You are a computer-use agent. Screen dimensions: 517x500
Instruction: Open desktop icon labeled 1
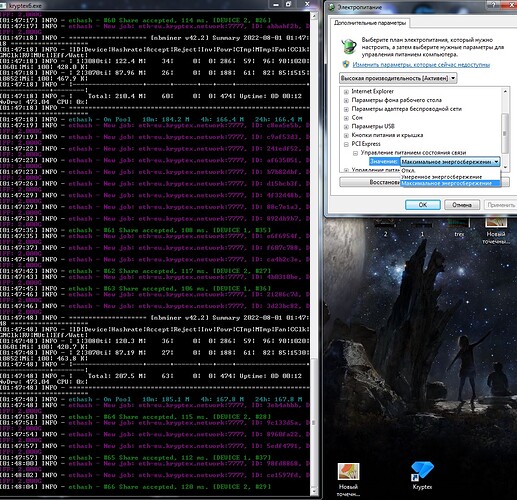point(422,228)
